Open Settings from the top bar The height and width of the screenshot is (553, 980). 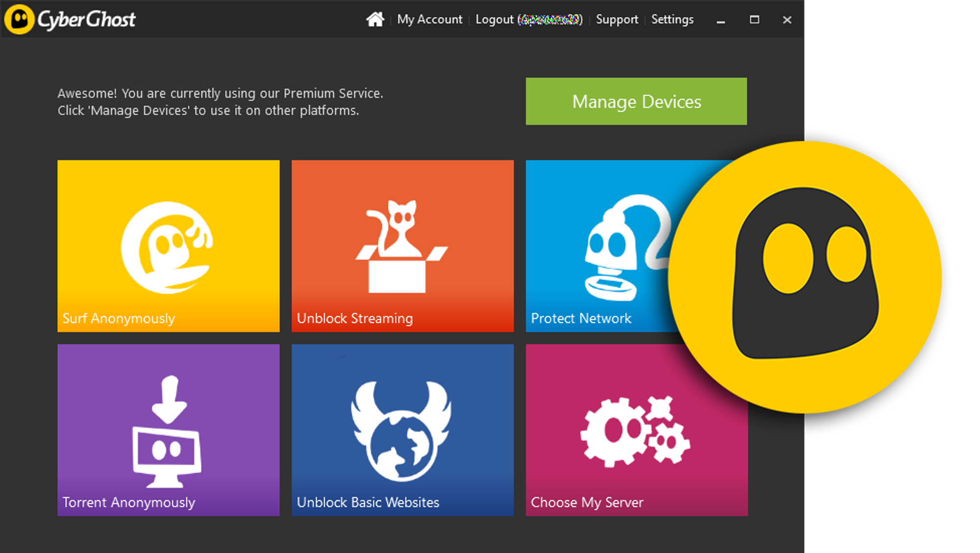pyautogui.click(x=672, y=20)
